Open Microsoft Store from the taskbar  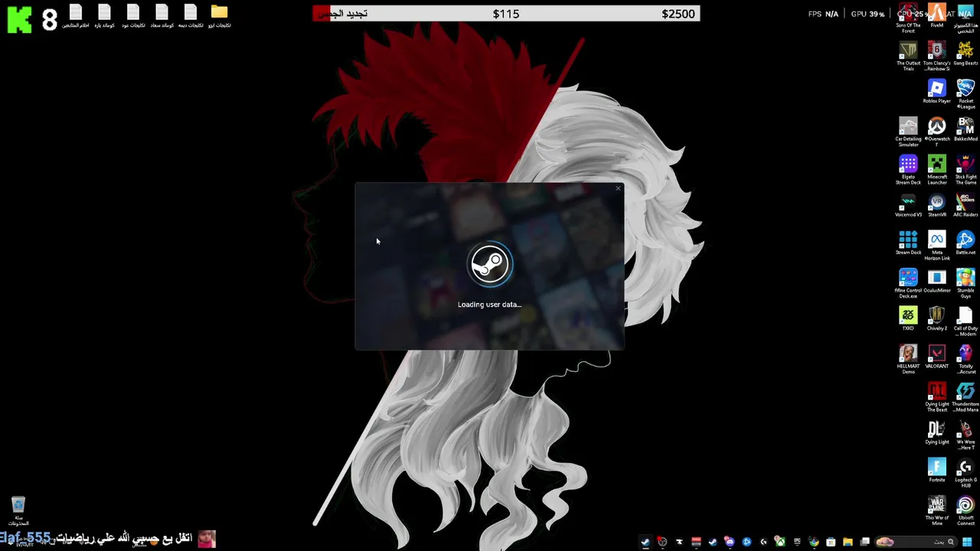pos(831,542)
